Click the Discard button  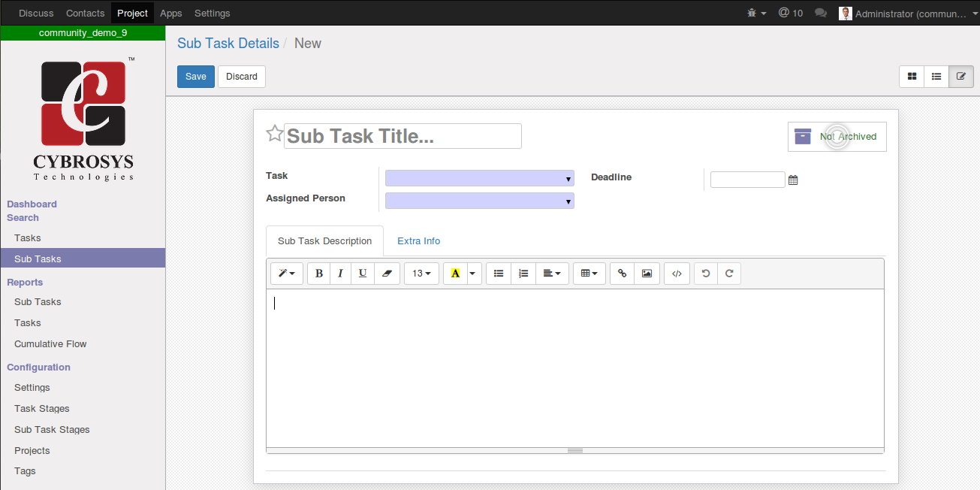242,77
